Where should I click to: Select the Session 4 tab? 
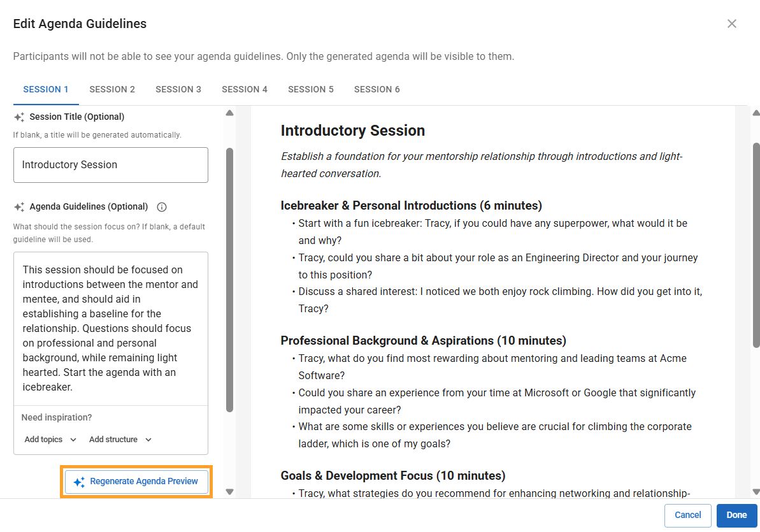[245, 89]
